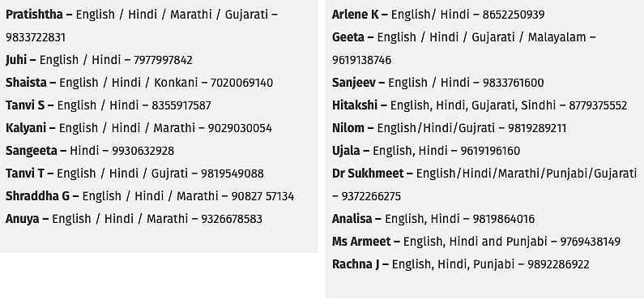Click Sangeeta's number 9930632928
The height and width of the screenshot is (300, 644).
[x=143, y=151]
